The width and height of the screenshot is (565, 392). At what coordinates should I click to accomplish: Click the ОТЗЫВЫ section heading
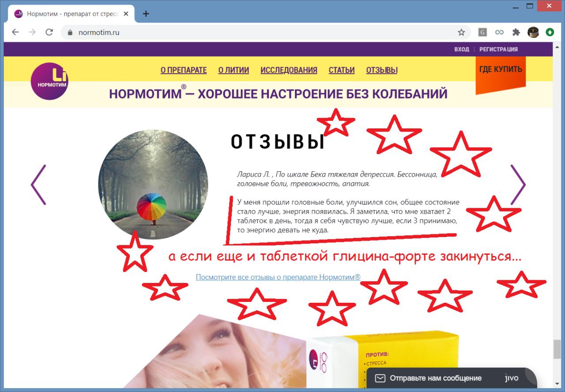coord(278,142)
